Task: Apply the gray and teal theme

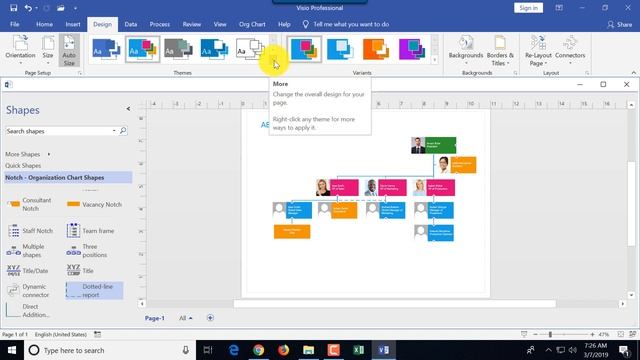Action: 178,49
